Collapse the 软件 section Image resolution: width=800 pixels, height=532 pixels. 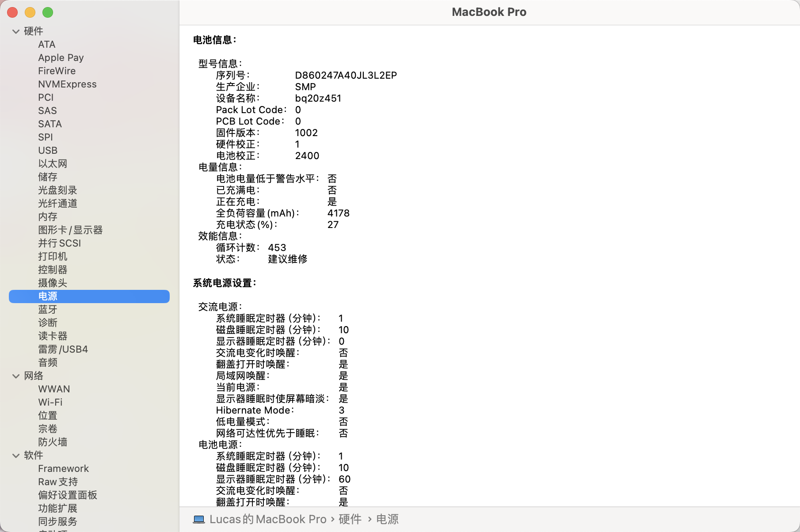16,456
